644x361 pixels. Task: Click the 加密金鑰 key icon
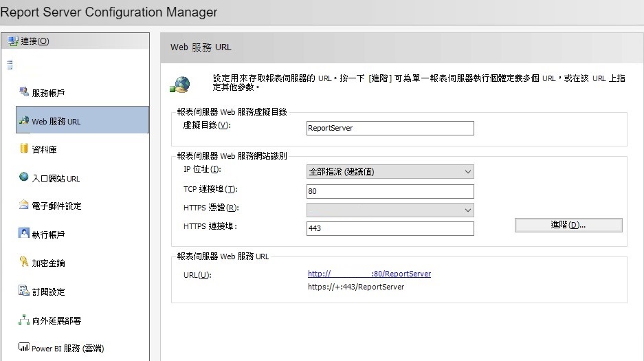[x=24, y=263]
